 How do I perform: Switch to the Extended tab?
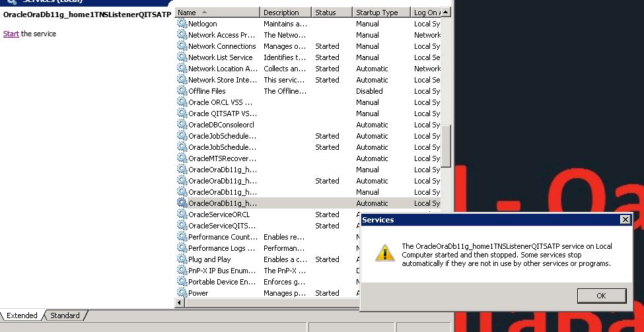[x=22, y=315]
